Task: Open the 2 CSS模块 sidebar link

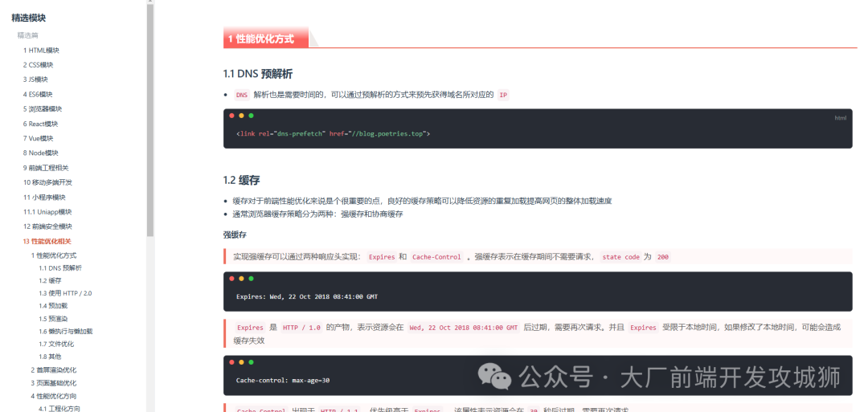Action: coord(39,65)
